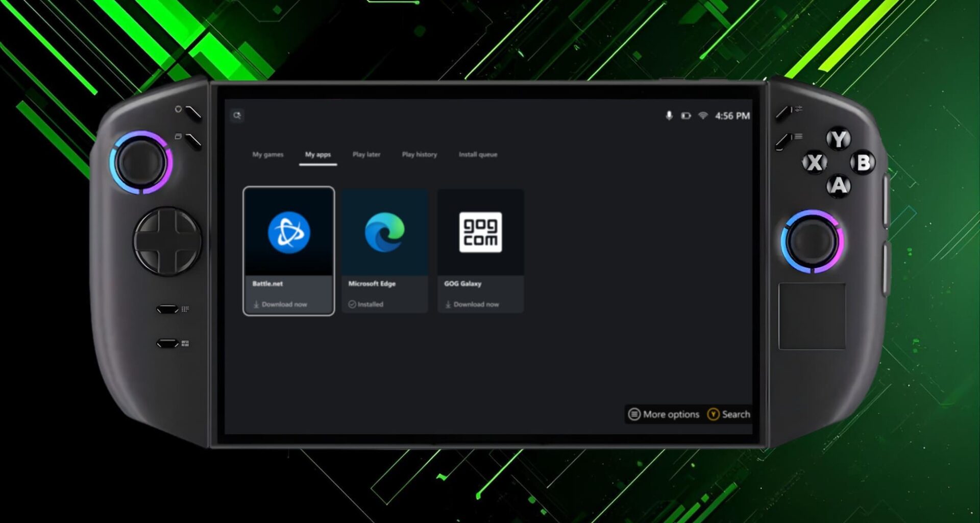Screen dimensions: 980x523
Task: Select the My apps tab
Action: pyautogui.click(x=318, y=154)
